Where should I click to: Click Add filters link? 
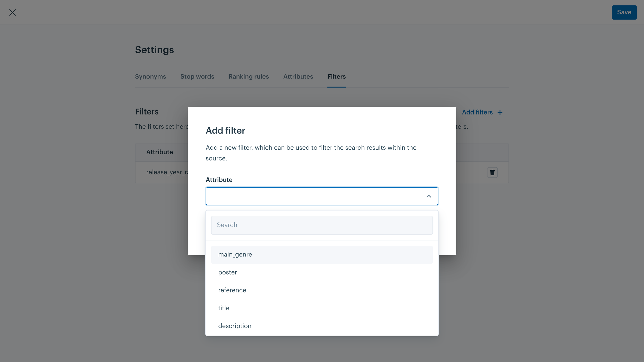pyautogui.click(x=477, y=112)
